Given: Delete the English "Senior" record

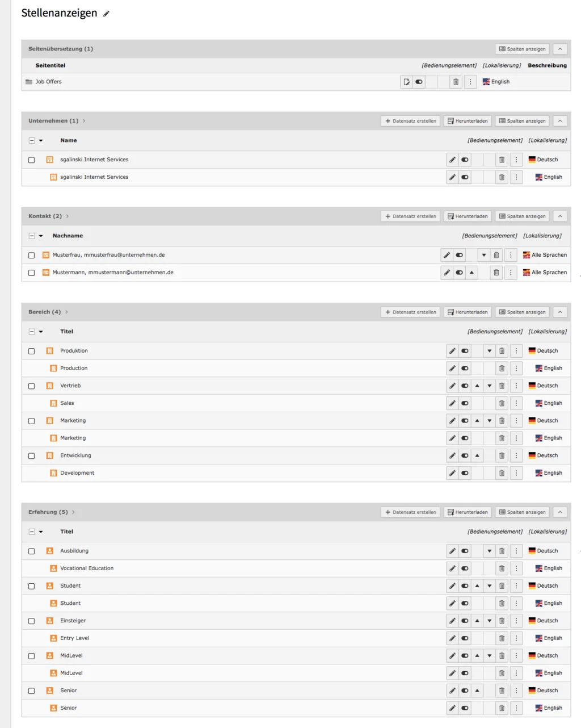Looking at the screenshot, I should pyautogui.click(x=502, y=708).
